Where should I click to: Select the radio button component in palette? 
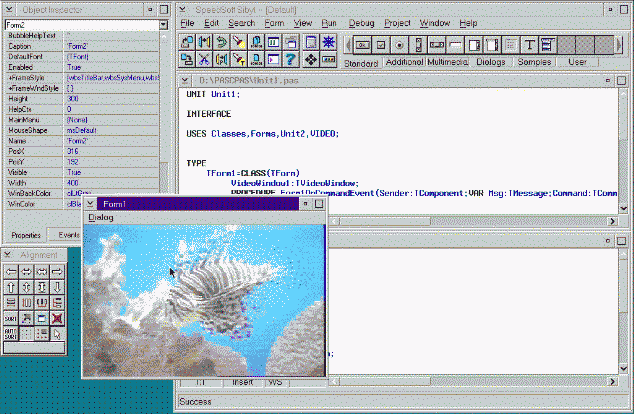click(x=399, y=45)
